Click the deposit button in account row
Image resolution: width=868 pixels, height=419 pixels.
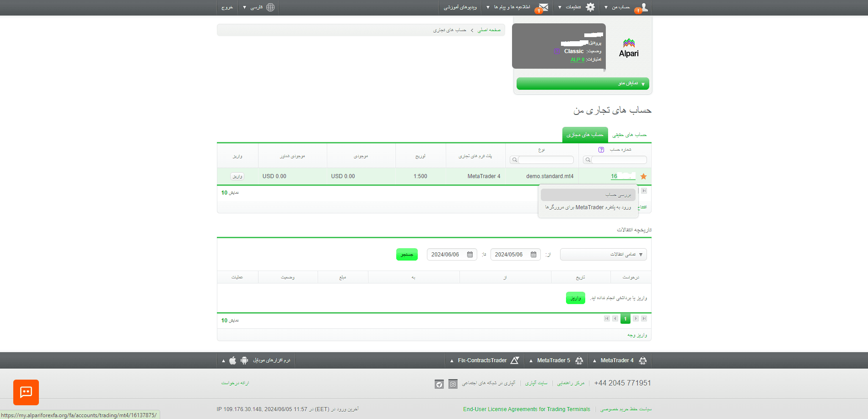[237, 176]
